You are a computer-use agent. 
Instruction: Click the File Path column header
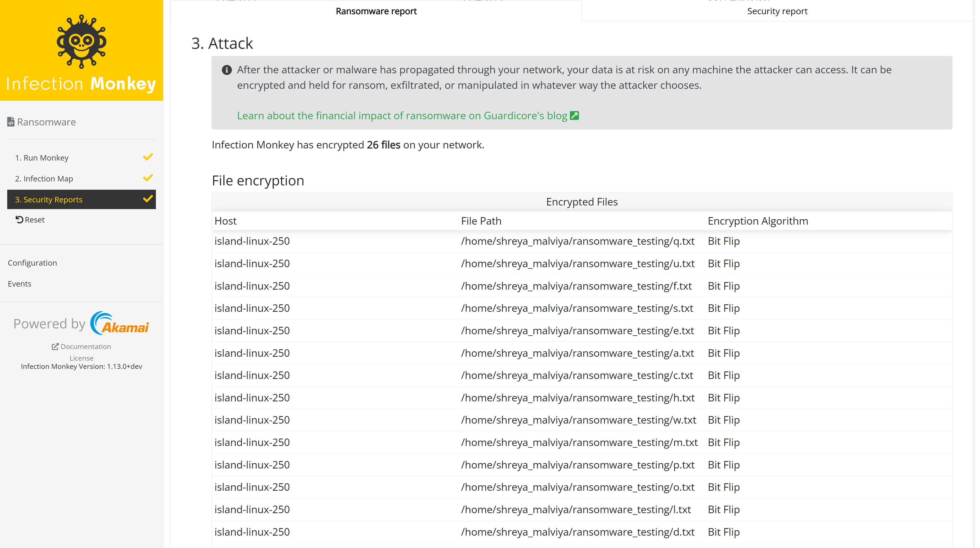tap(481, 221)
